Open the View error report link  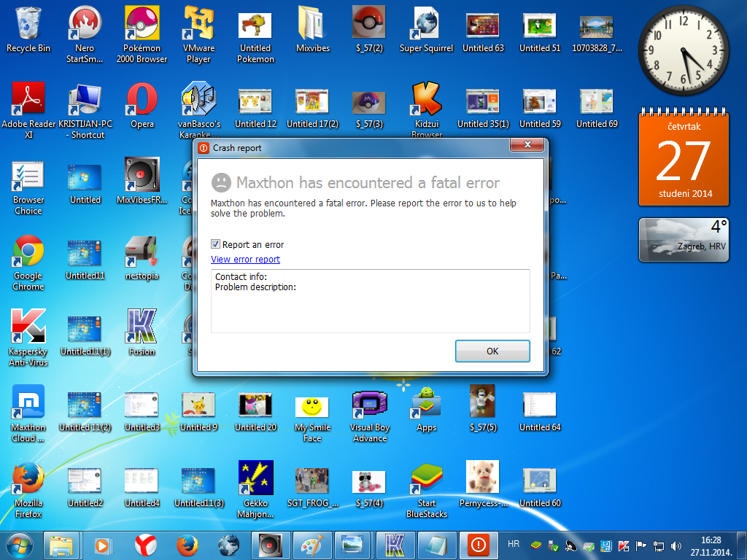(245, 259)
